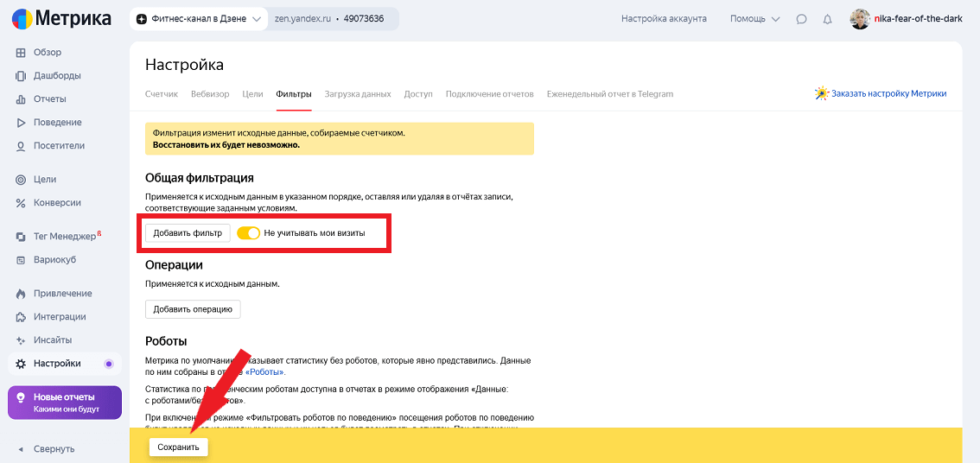Open the Новые отчеты banner
Viewport: 980px width, 463px height.
[64, 403]
